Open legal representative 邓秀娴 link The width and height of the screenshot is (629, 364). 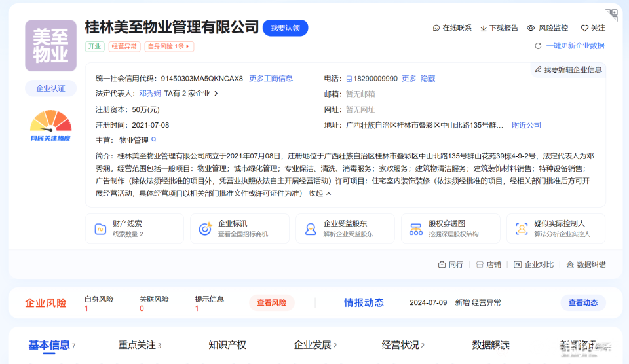point(150,94)
